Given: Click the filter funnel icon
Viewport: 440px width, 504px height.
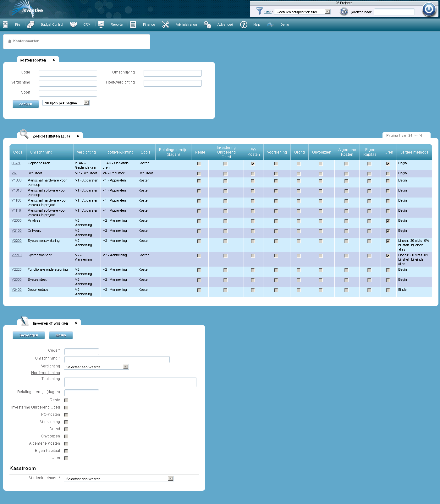Looking at the screenshot, I should tap(259, 11).
